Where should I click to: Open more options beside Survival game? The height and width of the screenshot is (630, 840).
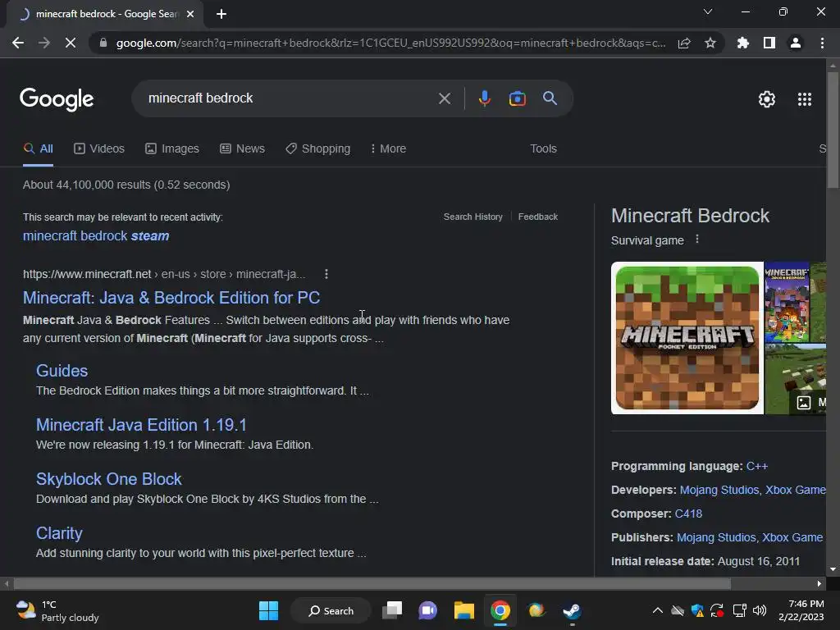(697, 240)
